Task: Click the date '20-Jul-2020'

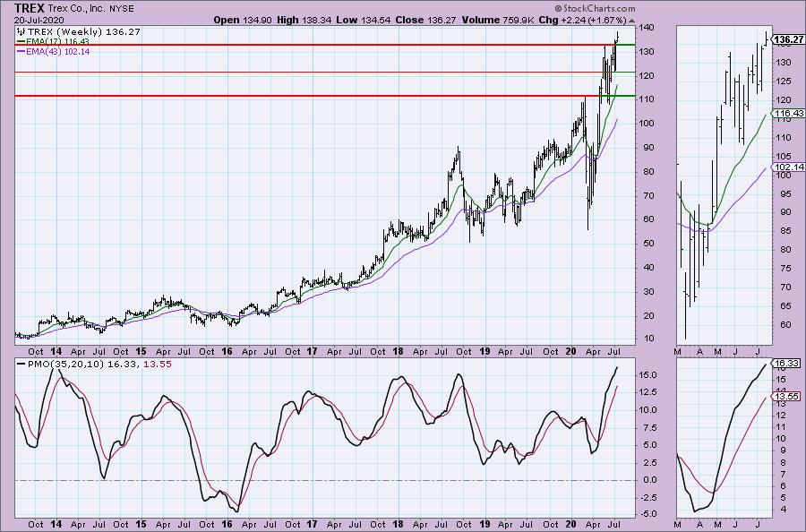Action: (39, 20)
